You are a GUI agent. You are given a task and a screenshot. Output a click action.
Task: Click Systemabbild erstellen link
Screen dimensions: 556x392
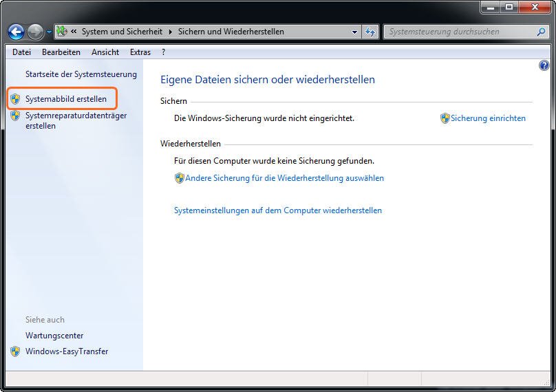(x=66, y=99)
